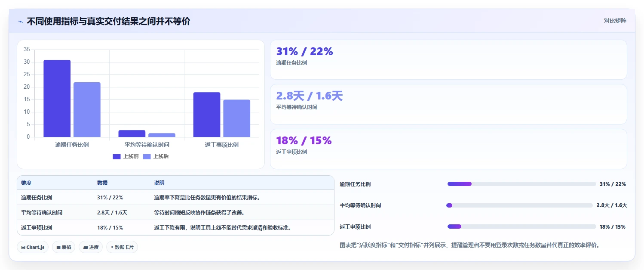644x270 pixels.
Task: Click the 逾期任务比例 progress bar
Action: point(521,184)
